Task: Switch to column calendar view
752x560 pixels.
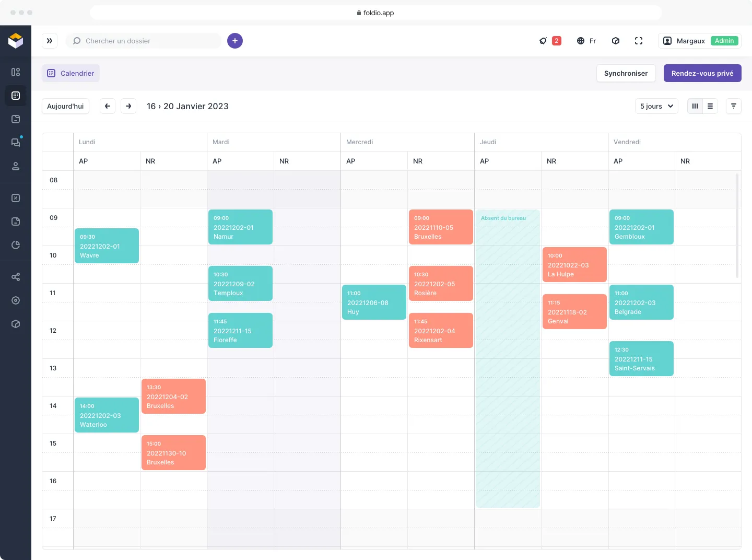Action: pyautogui.click(x=695, y=106)
